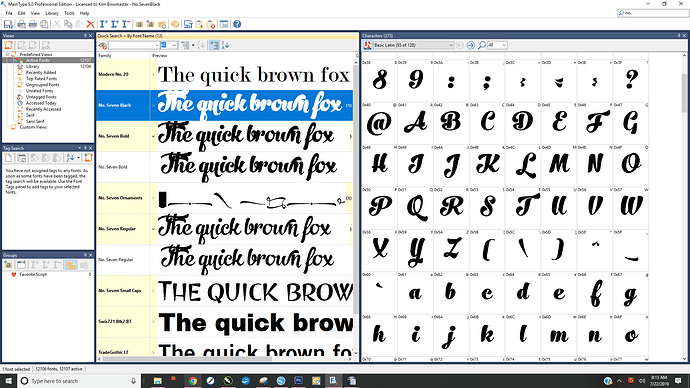Click the Save icon in the main toolbar
This screenshot has height=388, width=690.
(x=8, y=24)
